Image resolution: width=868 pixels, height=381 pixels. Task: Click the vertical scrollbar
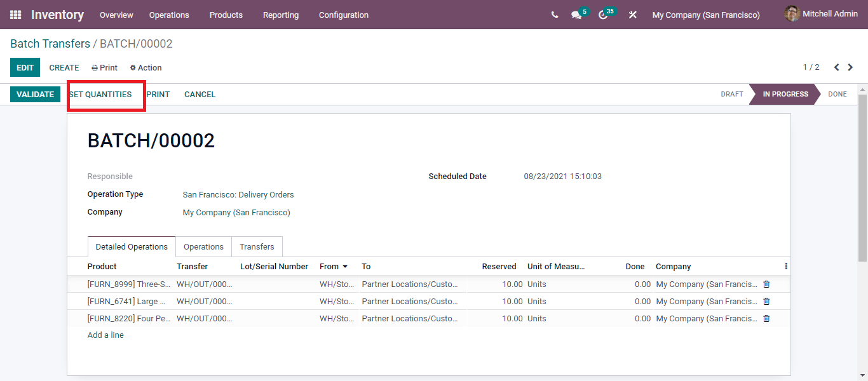pyautogui.click(x=862, y=178)
